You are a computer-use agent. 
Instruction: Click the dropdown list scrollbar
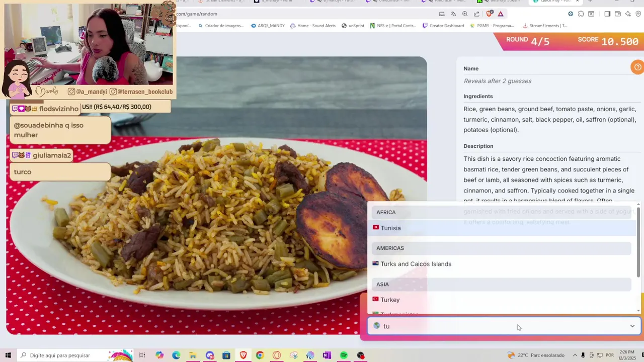(x=638, y=241)
